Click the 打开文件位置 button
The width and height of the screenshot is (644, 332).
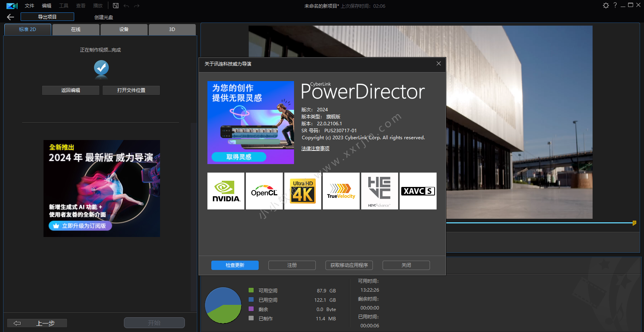[131, 90]
